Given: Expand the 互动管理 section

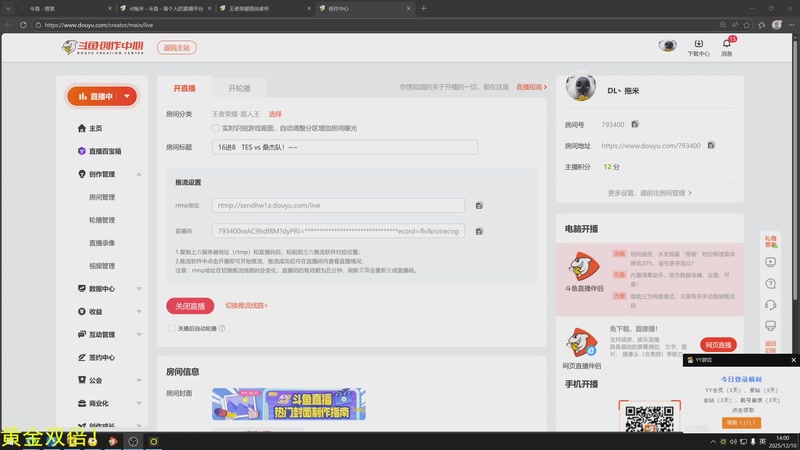Looking at the screenshot, I should pos(139,335).
